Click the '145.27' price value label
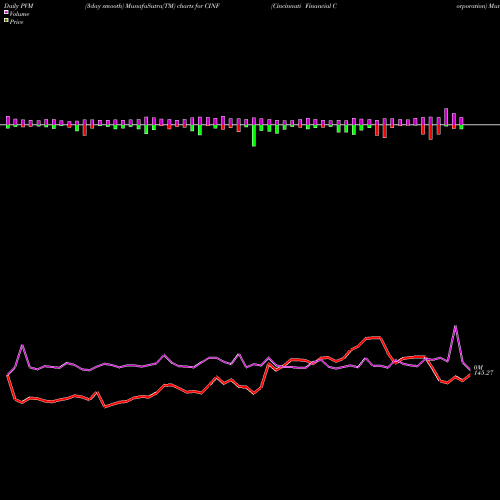This screenshot has width=500, height=500. (483, 373)
